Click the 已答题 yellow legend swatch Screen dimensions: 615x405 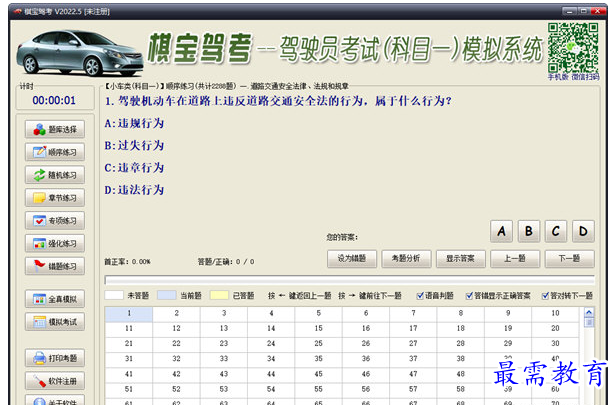[x=219, y=295]
